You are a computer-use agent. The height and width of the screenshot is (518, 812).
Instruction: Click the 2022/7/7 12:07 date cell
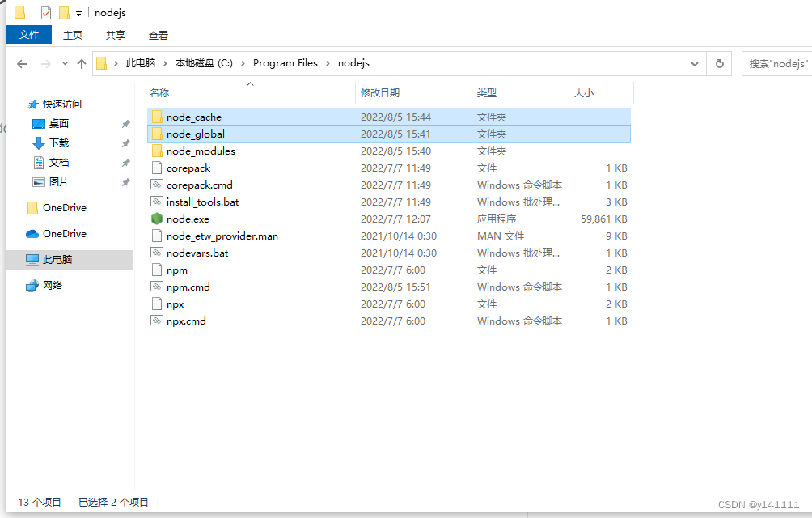[x=395, y=219]
